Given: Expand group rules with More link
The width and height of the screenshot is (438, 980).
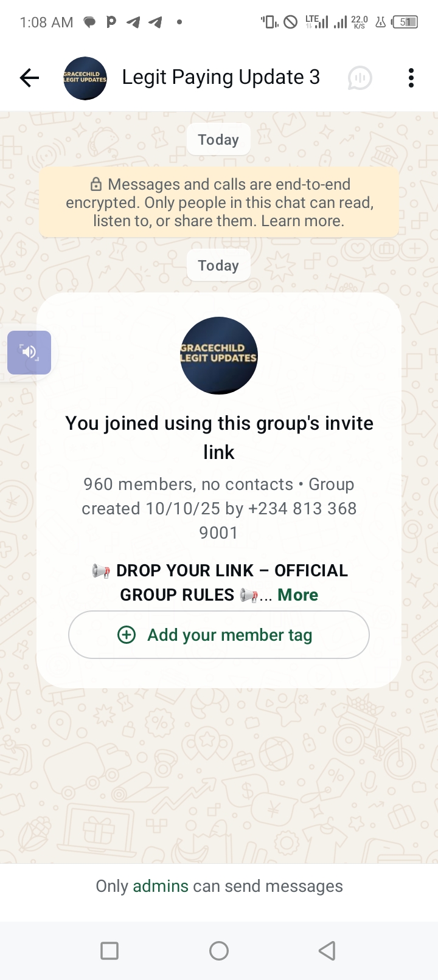Looking at the screenshot, I should [x=297, y=595].
